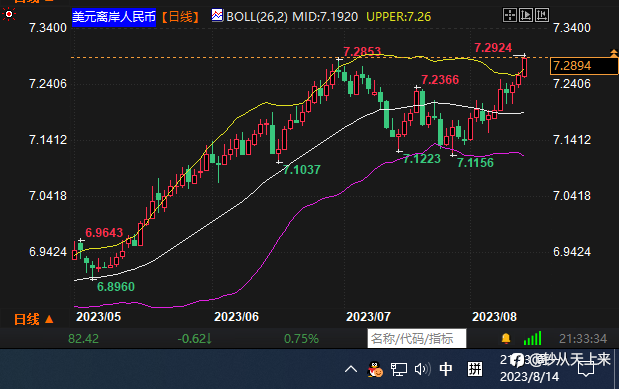This screenshot has height=389, width=619.
Task: Click 7.1412 on the right price axis
Action: 572,140
